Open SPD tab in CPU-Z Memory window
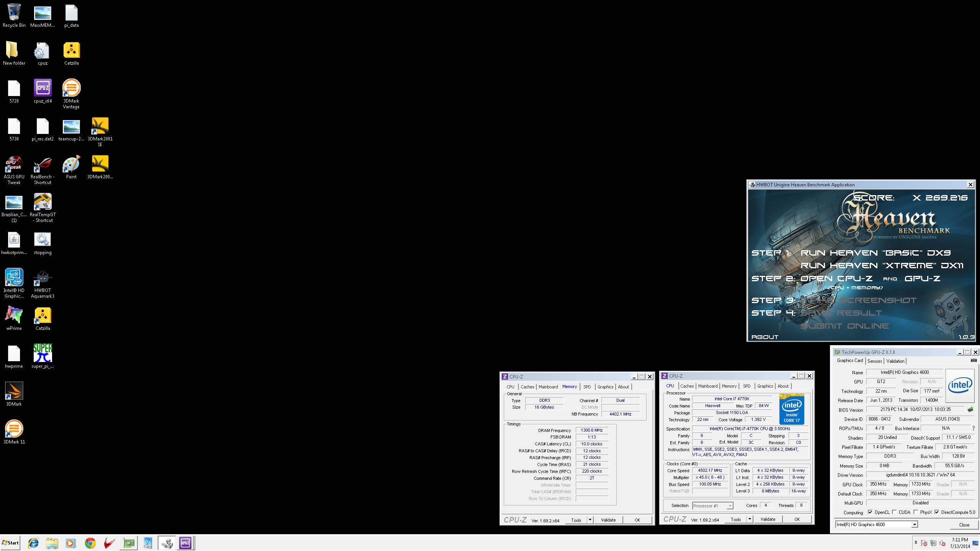Screen dimensions: 980x551 pos(587,387)
